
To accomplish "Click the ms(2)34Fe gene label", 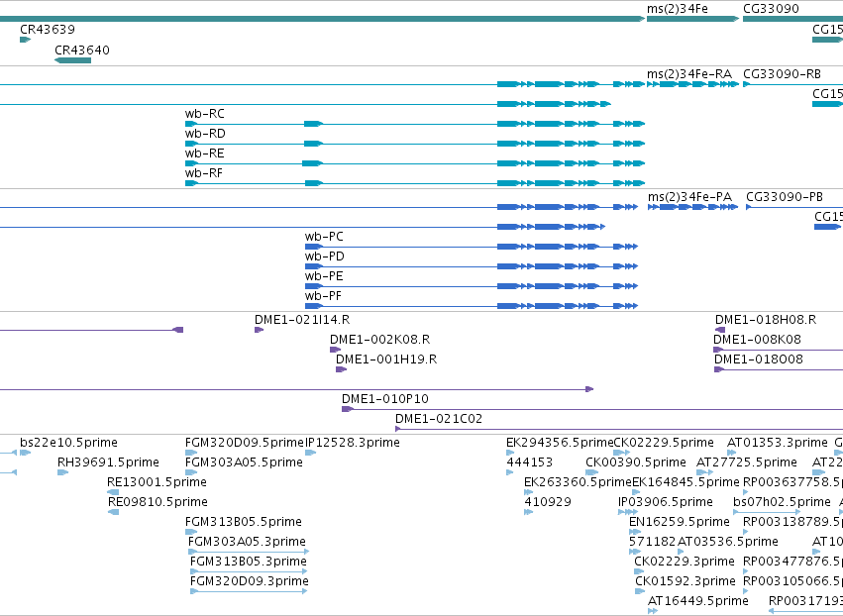I will pyautogui.click(x=677, y=9).
